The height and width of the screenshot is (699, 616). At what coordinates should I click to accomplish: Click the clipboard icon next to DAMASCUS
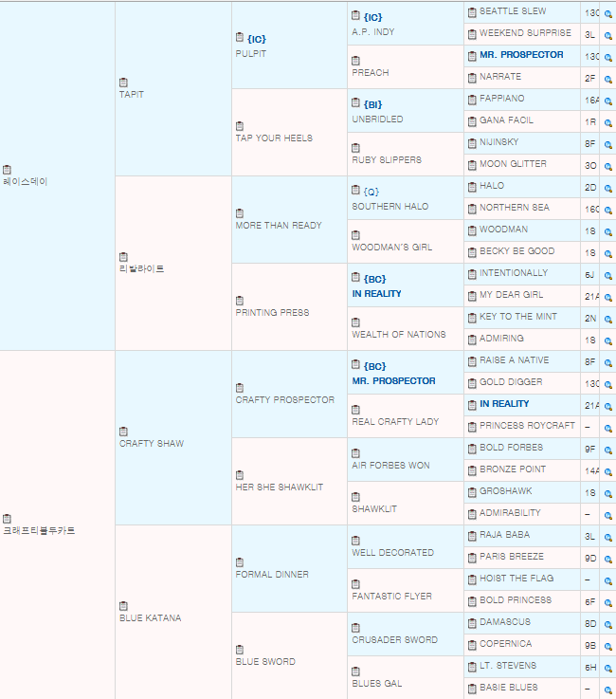point(472,622)
